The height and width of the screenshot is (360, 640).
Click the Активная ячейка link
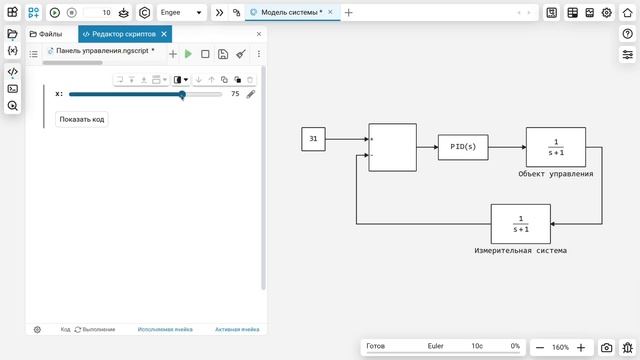pos(237,329)
